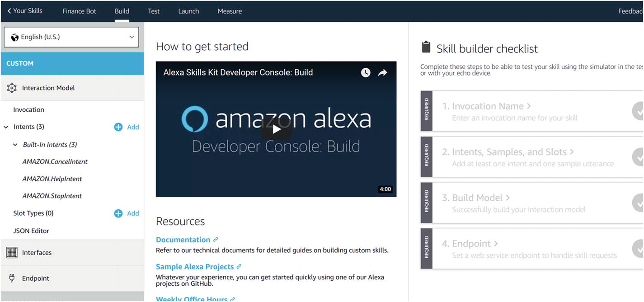Open AMAZON.CancelIntent

tap(55, 161)
